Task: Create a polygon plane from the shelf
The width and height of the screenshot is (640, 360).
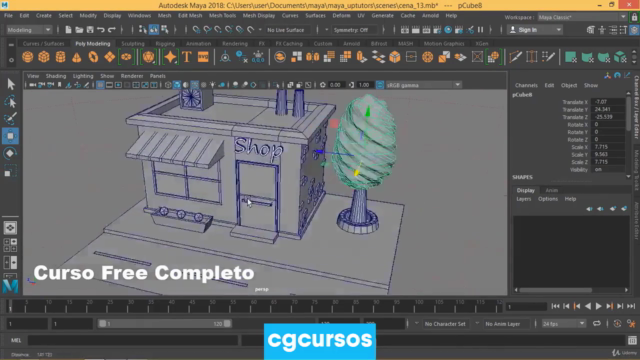Action: [109, 57]
